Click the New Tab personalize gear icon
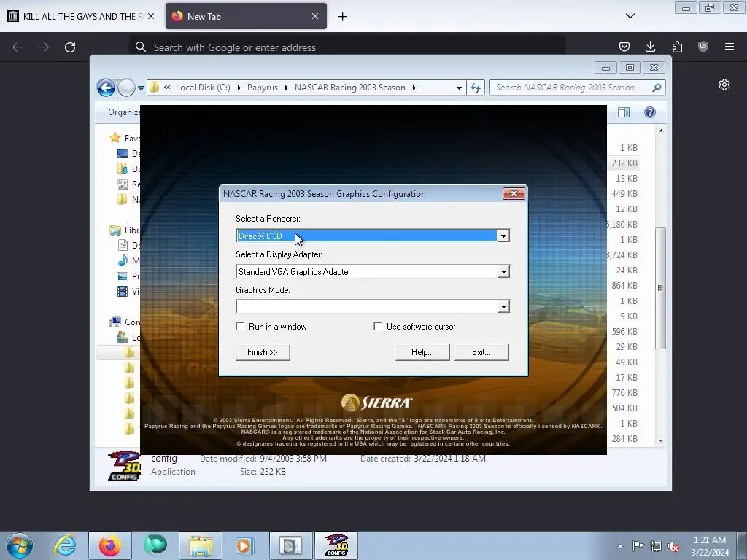The image size is (747, 560). (724, 85)
